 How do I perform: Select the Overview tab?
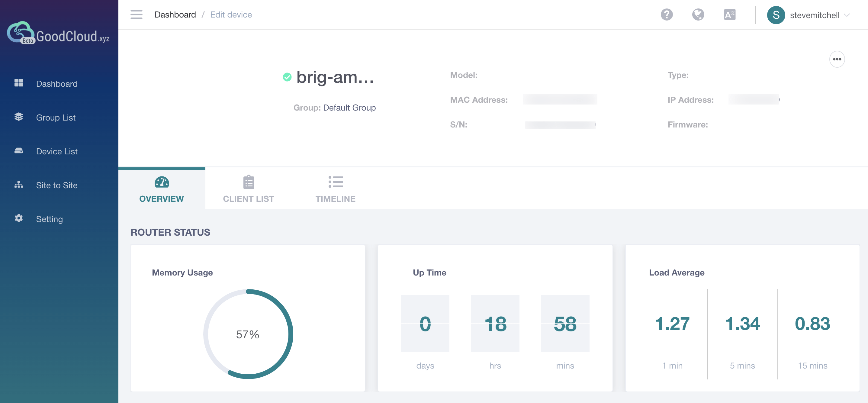[161, 189]
